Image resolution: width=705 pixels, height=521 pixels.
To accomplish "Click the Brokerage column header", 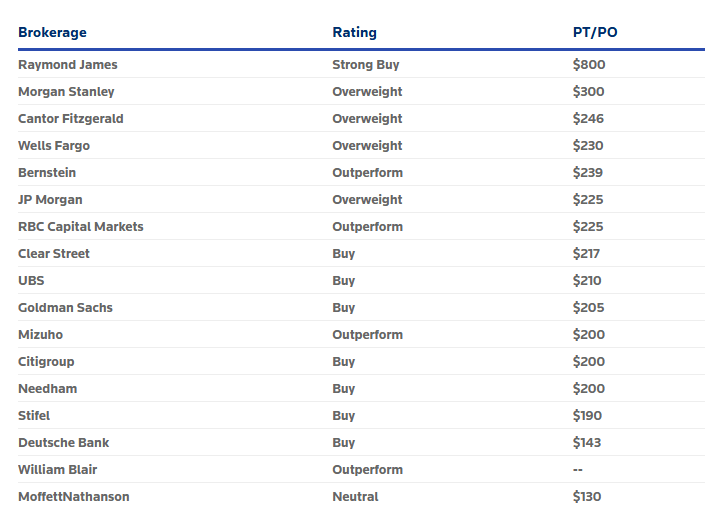I will coord(52,32).
